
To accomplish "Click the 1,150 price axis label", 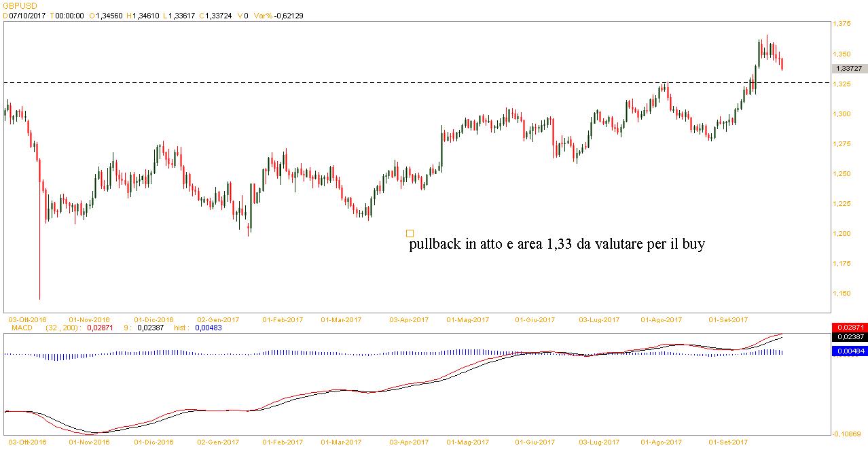I will [842, 294].
